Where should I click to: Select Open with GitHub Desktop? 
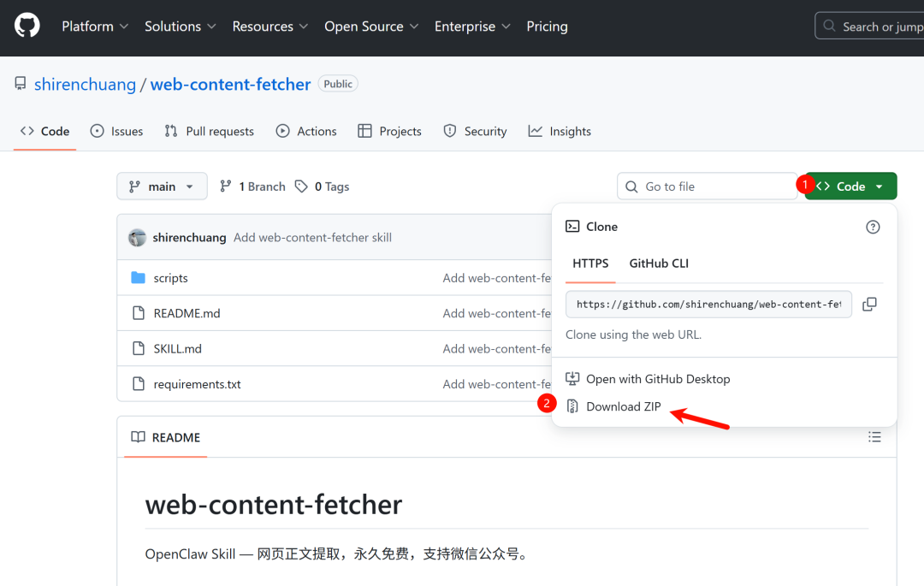[657, 379]
